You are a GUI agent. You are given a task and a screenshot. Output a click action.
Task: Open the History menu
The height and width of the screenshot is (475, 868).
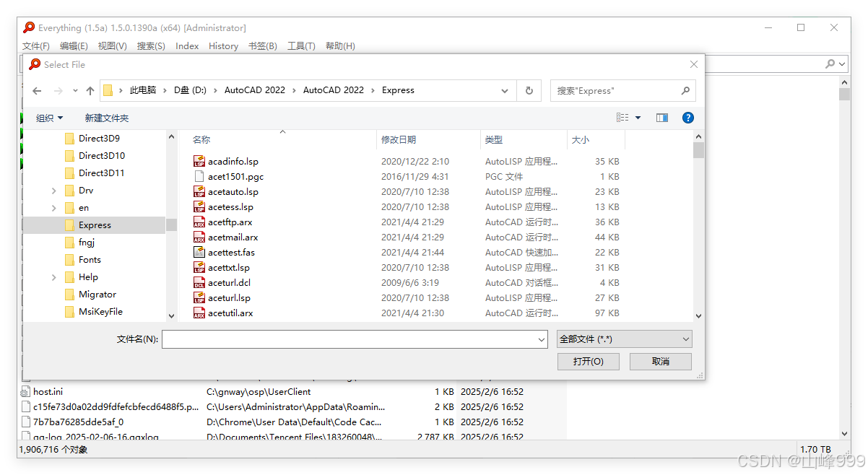223,46
